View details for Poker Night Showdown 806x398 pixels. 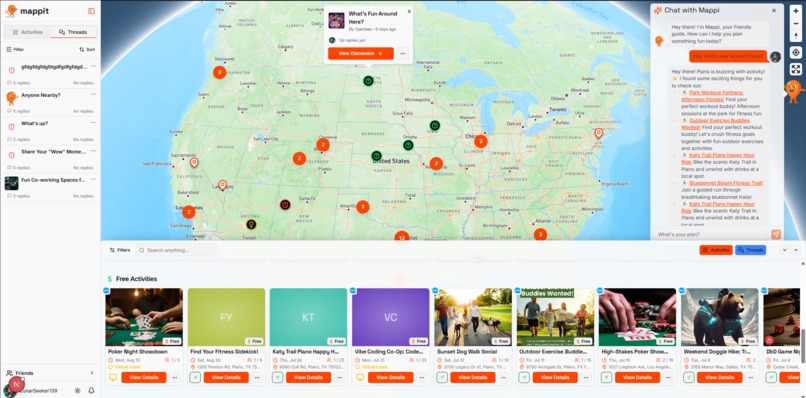pos(143,377)
